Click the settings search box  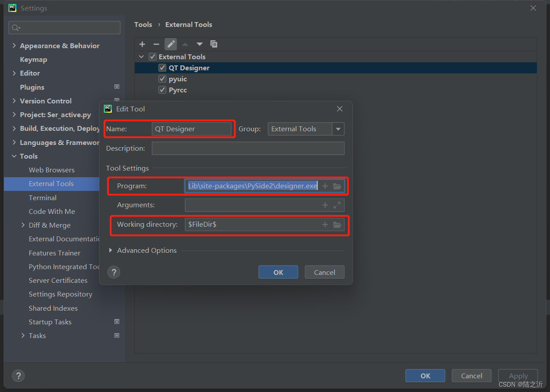(x=64, y=28)
